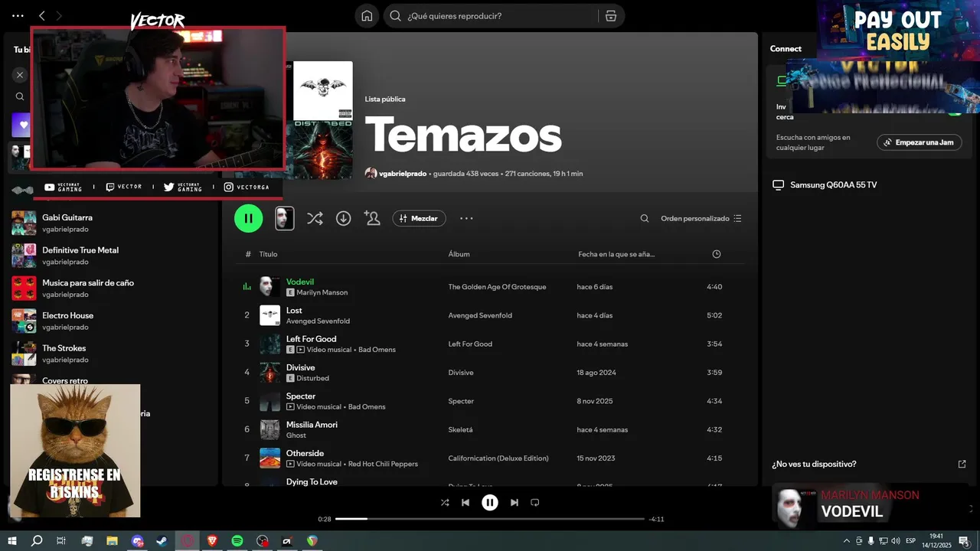Open album Californication (Deluxe Edition)

point(498,458)
